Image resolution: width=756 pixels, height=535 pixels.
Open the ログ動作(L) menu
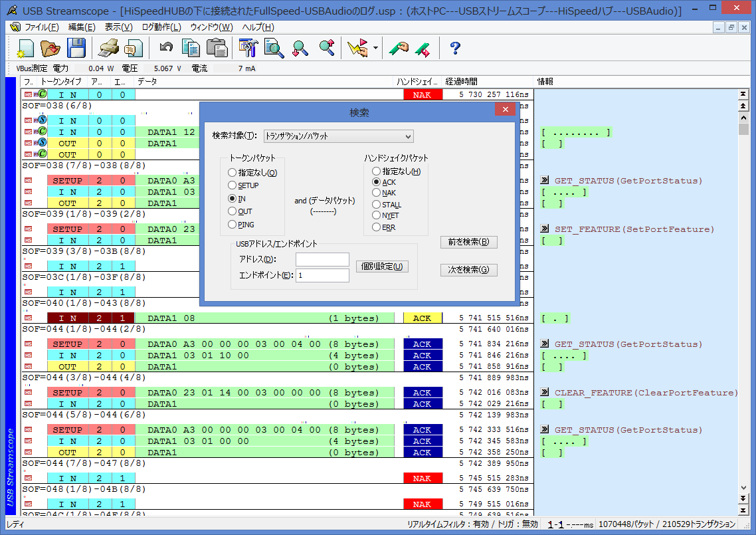click(x=161, y=27)
